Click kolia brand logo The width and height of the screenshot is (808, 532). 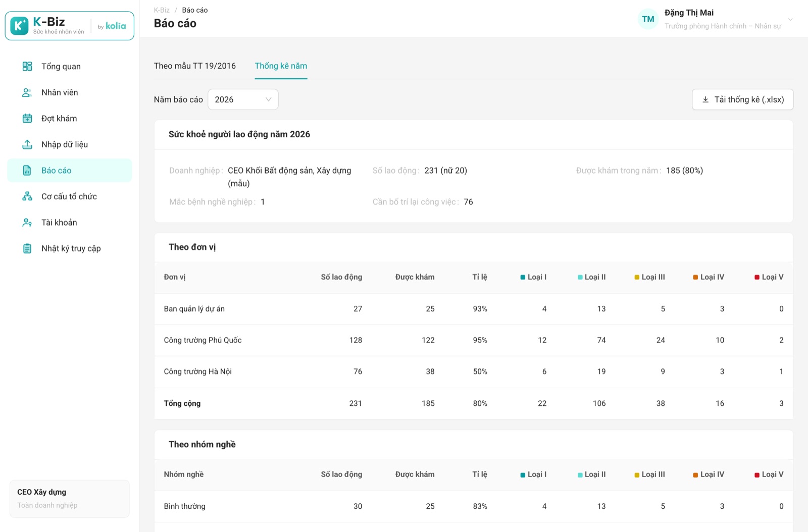click(x=116, y=26)
